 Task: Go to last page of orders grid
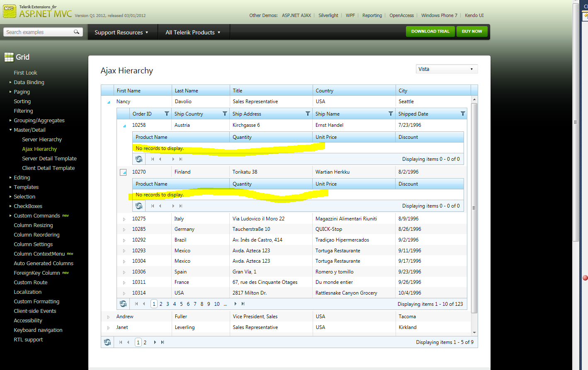243,304
